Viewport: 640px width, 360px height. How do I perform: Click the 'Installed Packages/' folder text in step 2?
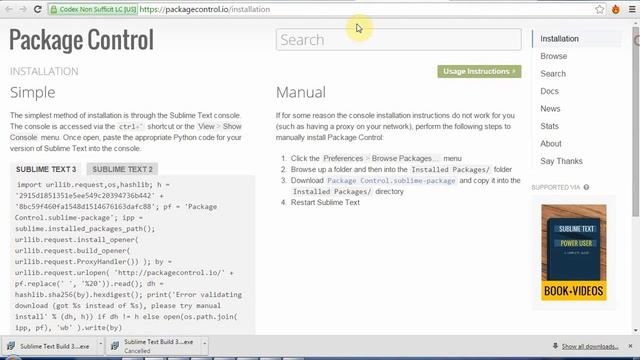click(450, 169)
